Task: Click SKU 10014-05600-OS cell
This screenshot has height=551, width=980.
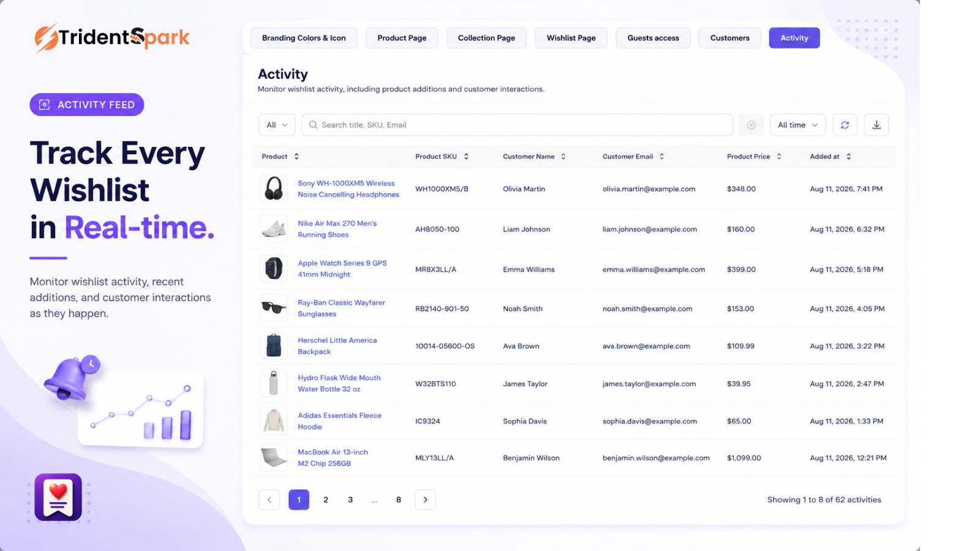Action: click(x=445, y=347)
